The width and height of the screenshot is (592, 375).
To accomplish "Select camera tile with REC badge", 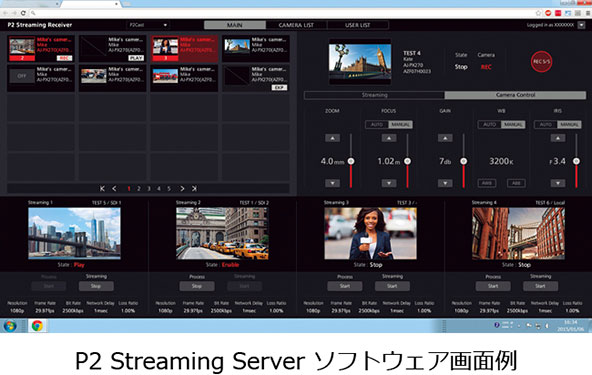I will tap(41, 49).
